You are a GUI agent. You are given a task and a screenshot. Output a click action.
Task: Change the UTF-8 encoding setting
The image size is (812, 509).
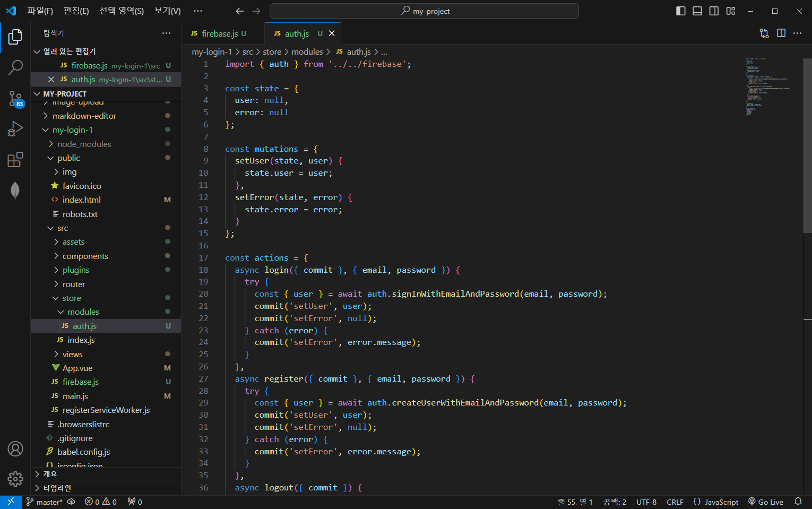point(646,502)
